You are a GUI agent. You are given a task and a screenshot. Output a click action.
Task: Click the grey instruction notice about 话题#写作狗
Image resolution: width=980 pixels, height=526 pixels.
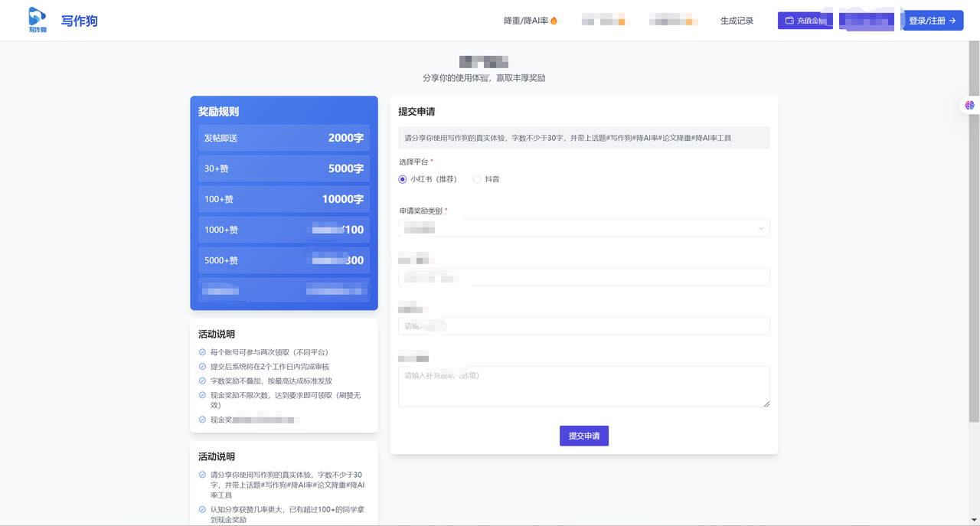tap(583, 138)
